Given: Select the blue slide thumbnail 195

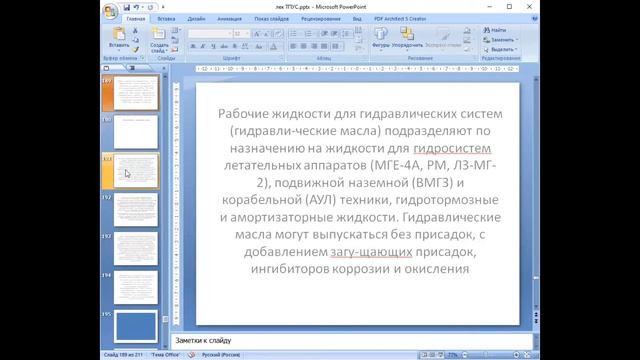Looking at the screenshot, I should 136,326.
